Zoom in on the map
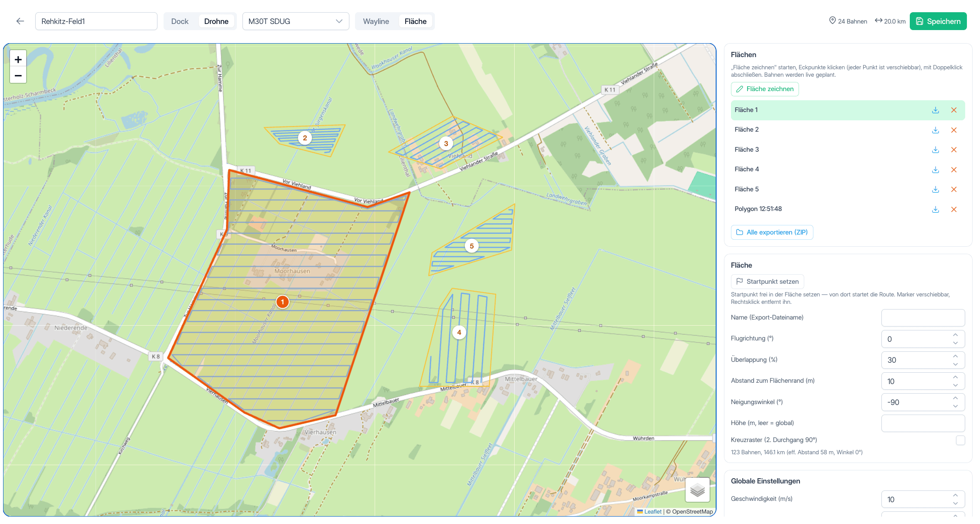Viewport: 980px width, 524px height. 18,59
